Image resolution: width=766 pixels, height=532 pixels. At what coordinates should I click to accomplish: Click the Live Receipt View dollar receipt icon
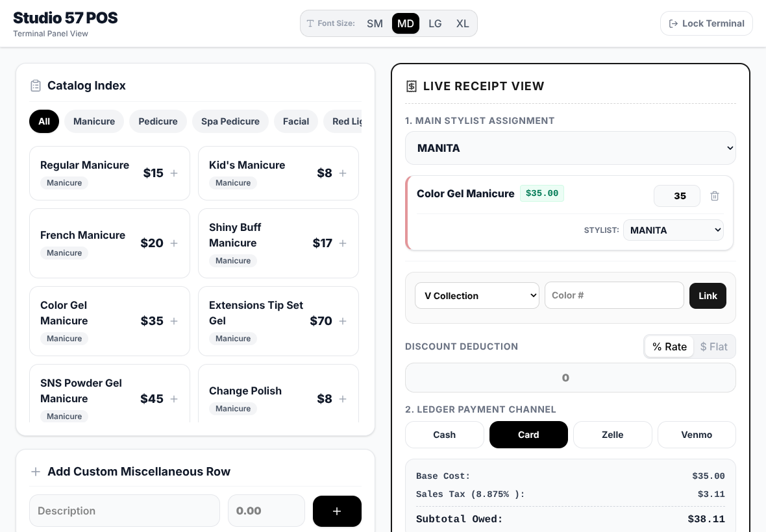point(412,86)
